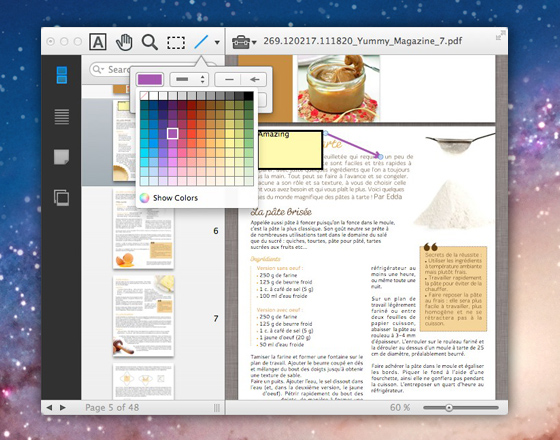Open the last partially visible thumbnail with diagrams
The width and height of the screenshot is (560, 440).
pyautogui.click(x=144, y=381)
